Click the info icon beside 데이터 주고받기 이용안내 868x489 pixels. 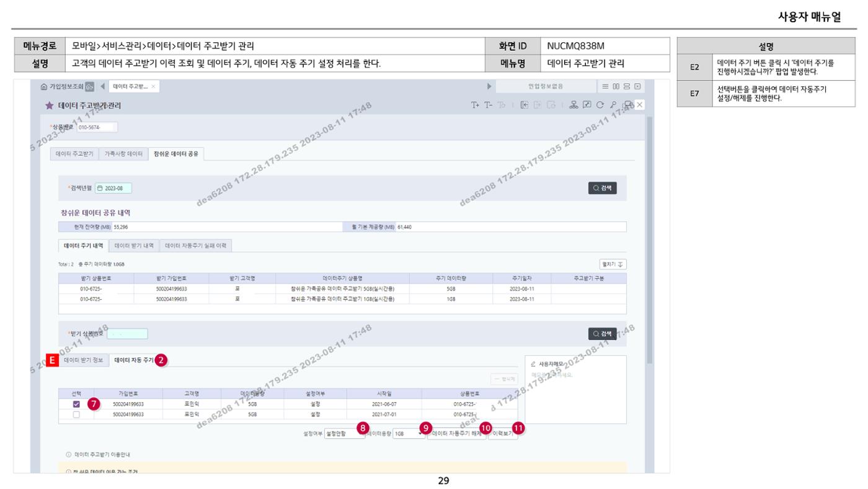[68, 454]
